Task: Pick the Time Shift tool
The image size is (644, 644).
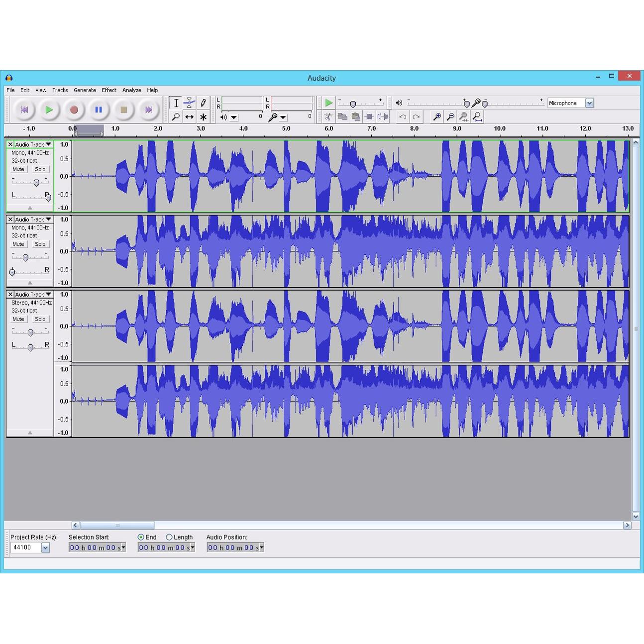Action: click(189, 117)
